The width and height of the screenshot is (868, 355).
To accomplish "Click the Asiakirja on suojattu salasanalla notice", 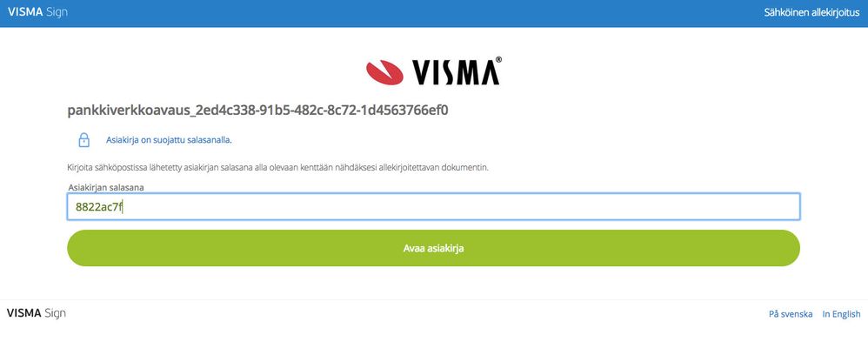I will (169, 140).
